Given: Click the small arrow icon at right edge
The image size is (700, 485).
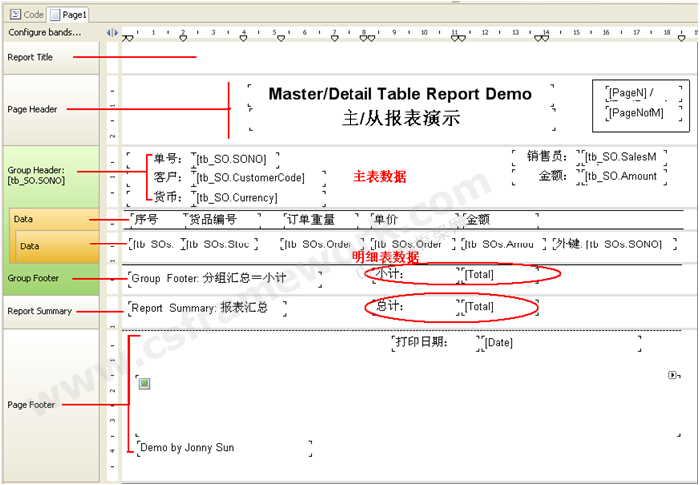Looking at the screenshot, I should click(671, 375).
